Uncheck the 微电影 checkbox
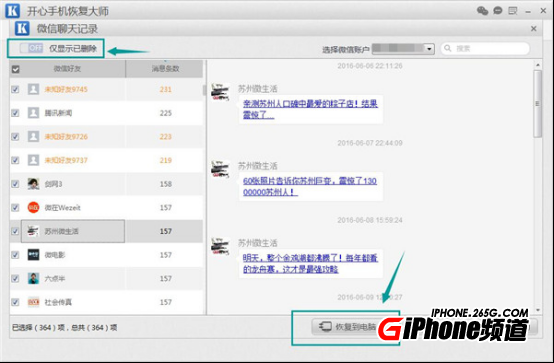 [x=15, y=255]
